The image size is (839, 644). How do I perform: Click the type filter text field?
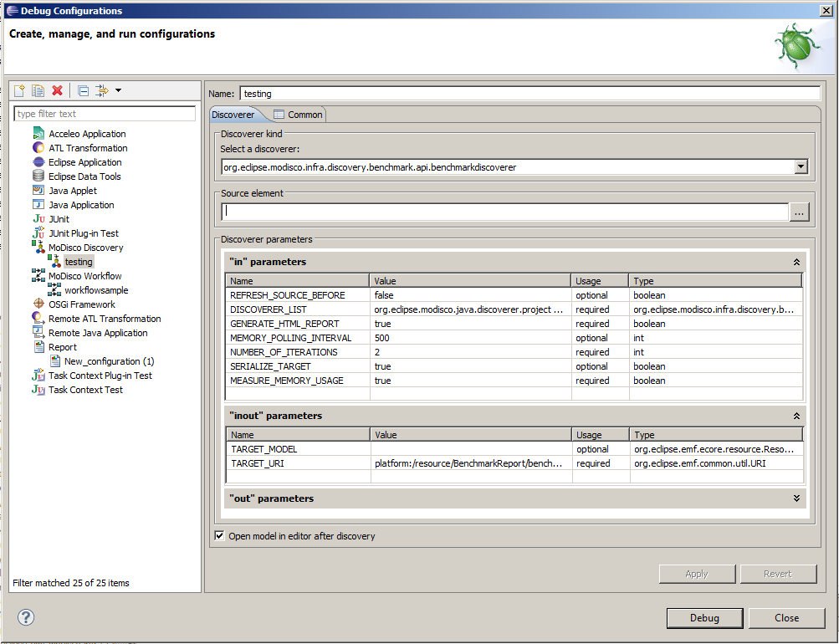pos(105,114)
